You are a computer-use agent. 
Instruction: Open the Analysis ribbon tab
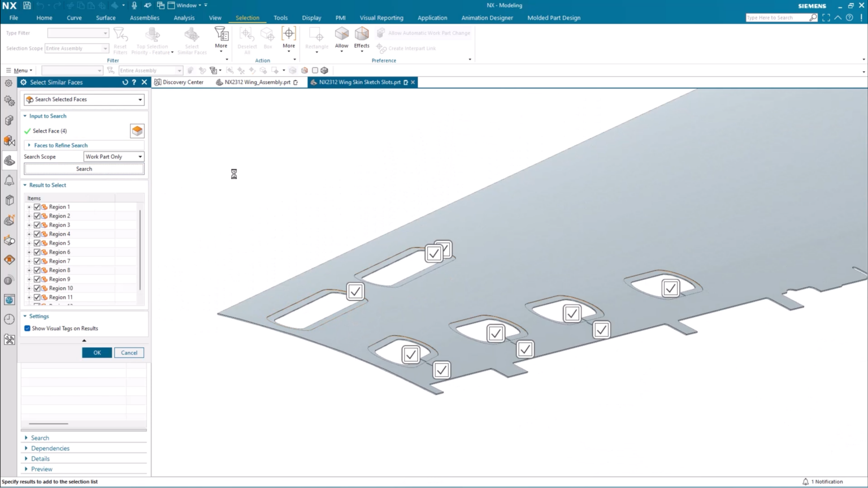pos(184,18)
